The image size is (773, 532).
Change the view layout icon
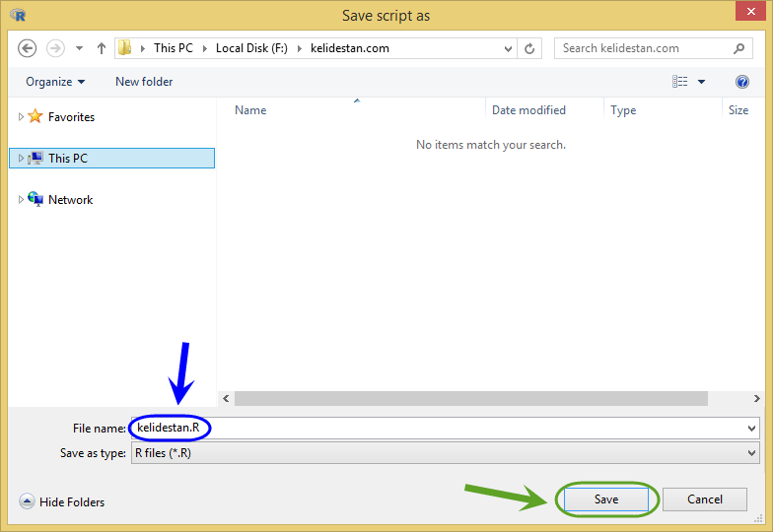pyautogui.click(x=680, y=82)
